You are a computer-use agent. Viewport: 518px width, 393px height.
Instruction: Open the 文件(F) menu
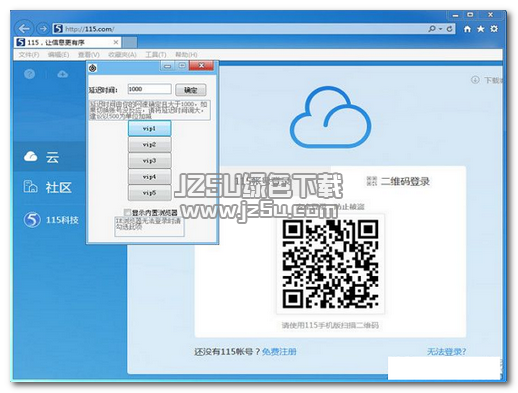point(29,54)
